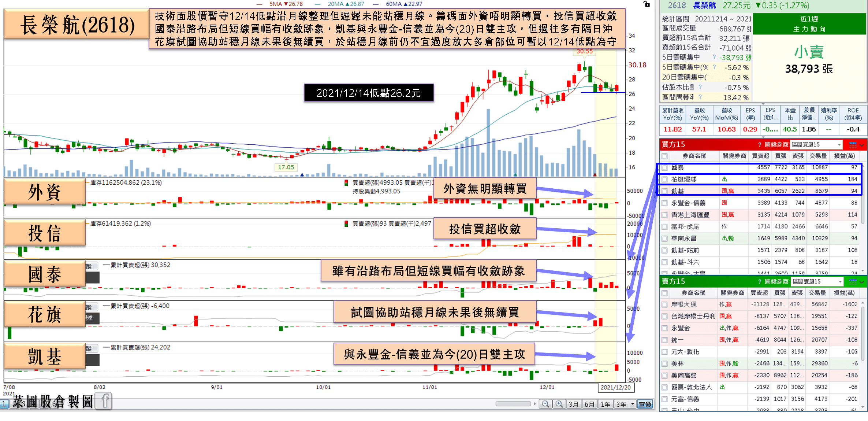The height and width of the screenshot is (421, 868).
Task: Expand the 賣方15 panel chevron
Action: click(x=862, y=282)
